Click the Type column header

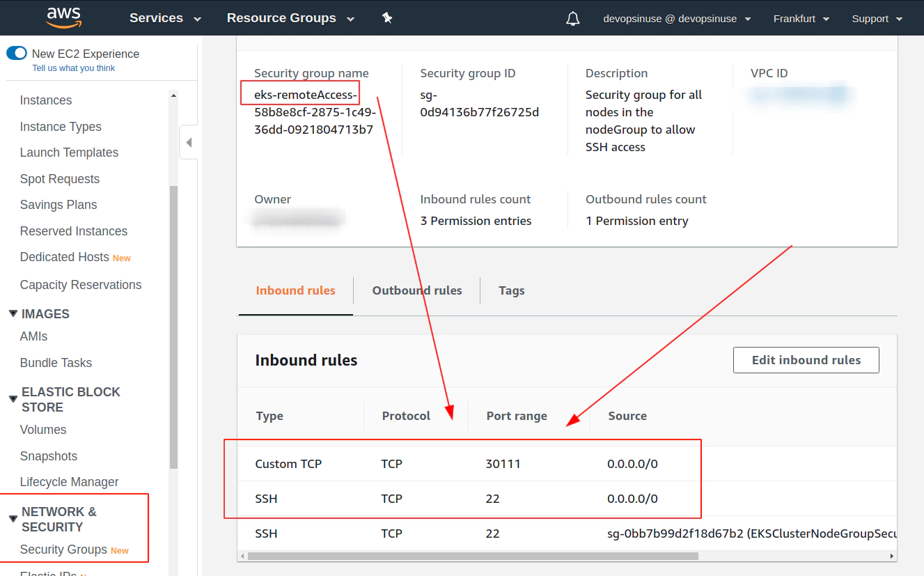tap(269, 416)
